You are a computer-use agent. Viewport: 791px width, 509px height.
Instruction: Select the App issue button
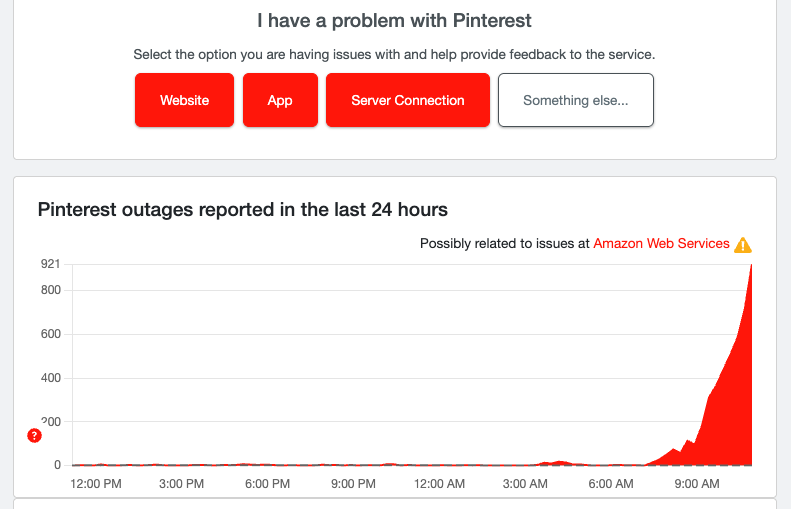[x=280, y=100]
